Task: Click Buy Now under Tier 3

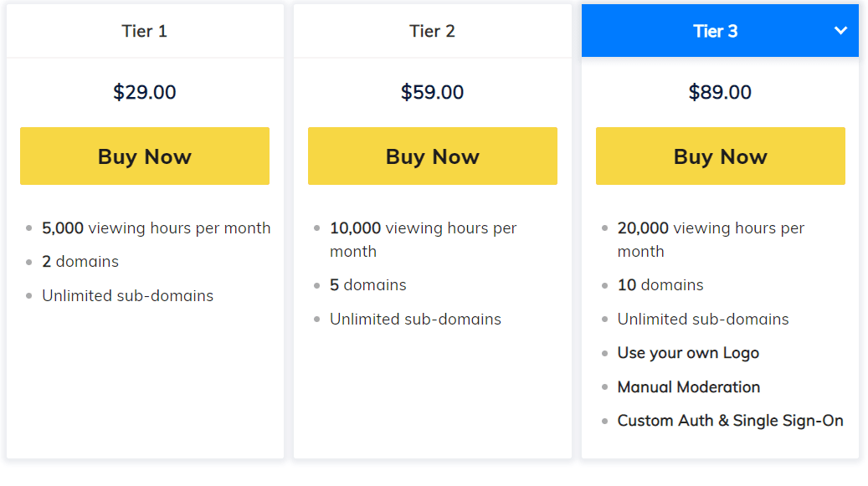Action: pos(720,156)
